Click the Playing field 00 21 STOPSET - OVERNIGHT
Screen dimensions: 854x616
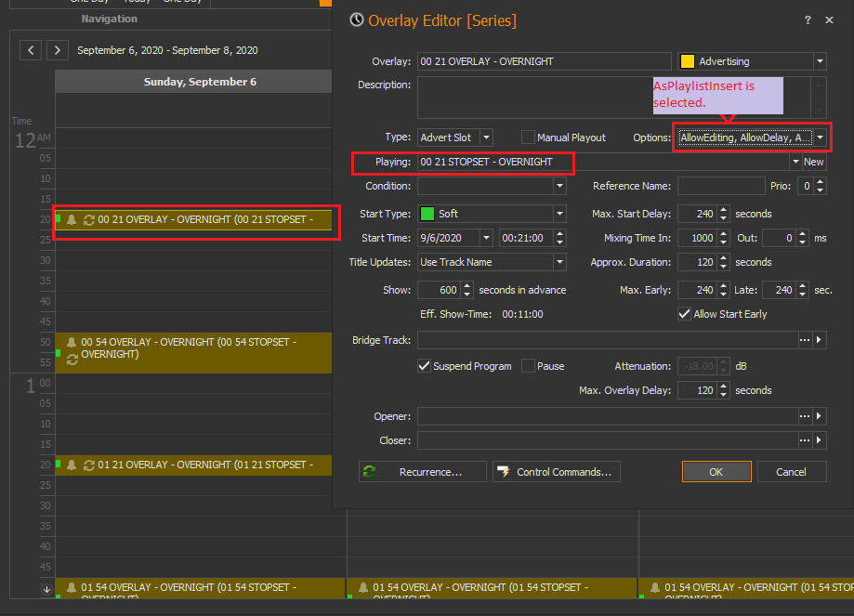click(603, 162)
